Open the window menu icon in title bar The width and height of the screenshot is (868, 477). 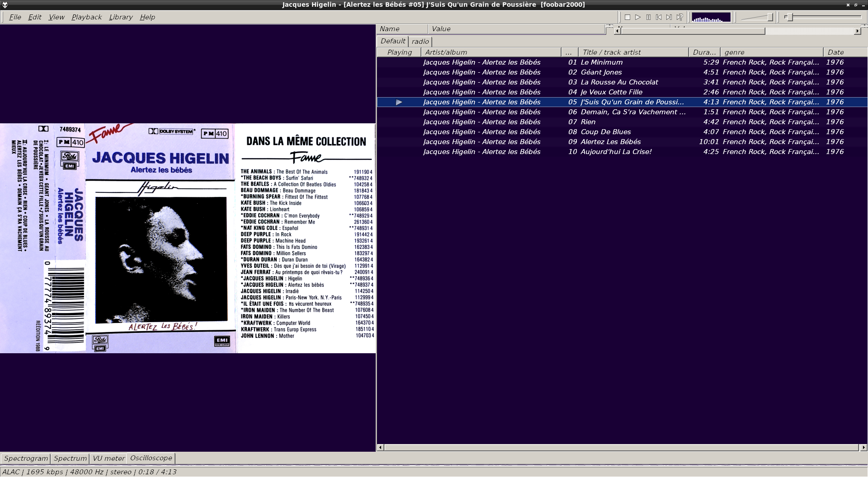coord(5,5)
